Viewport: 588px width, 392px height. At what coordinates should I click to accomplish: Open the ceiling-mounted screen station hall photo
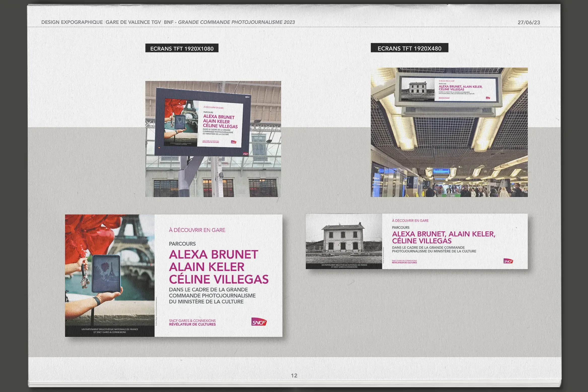click(x=449, y=132)
